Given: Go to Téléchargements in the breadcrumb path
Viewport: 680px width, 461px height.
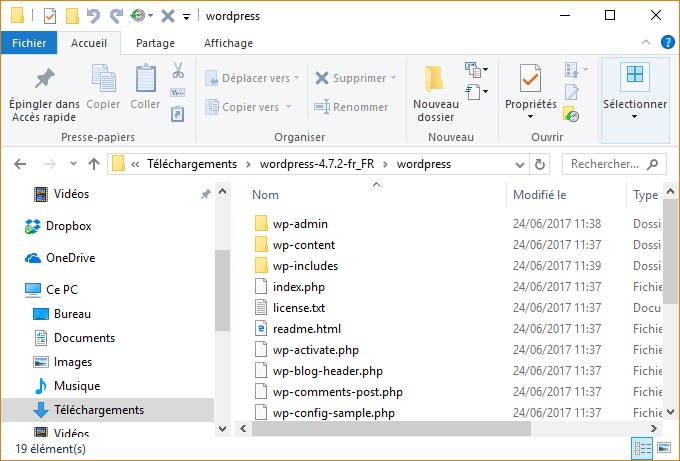Looking at the screenshot, I should 192,164.
